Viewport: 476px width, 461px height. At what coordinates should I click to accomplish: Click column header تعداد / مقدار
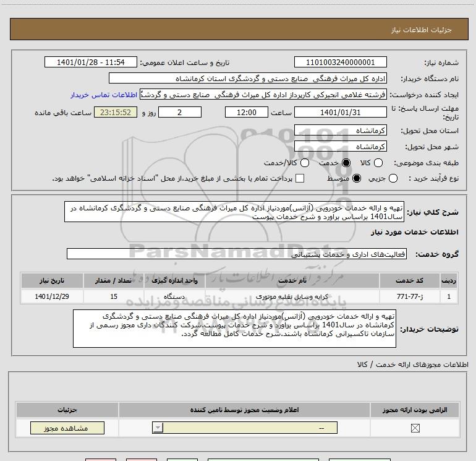[x=114, y=280]
